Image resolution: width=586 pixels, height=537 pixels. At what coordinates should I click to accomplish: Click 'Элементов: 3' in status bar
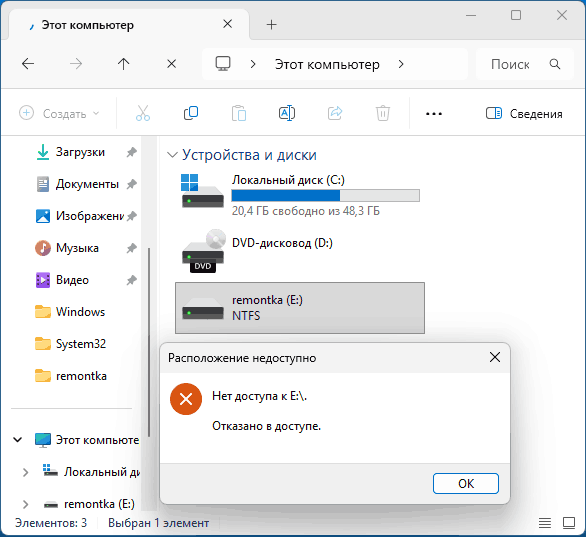point(50,523)
